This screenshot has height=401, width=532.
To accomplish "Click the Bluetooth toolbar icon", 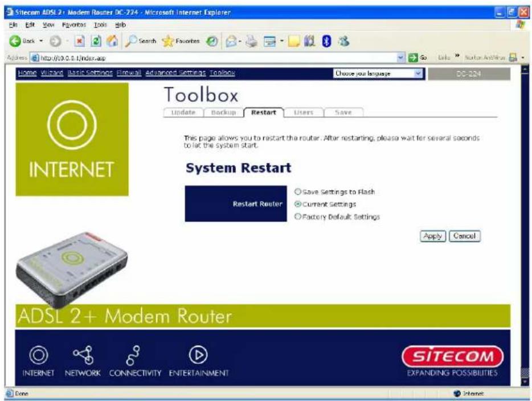I will tap(326, 41).
